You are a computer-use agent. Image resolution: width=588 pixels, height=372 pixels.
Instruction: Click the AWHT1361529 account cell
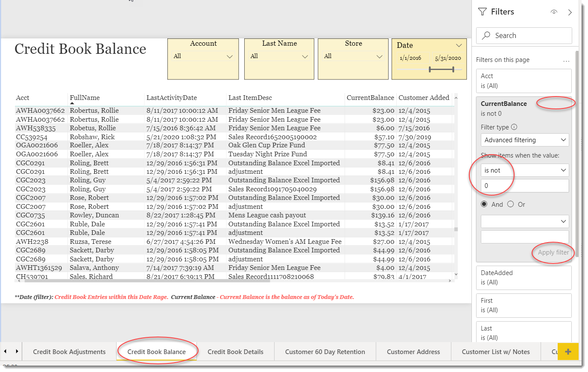(39, 268)
